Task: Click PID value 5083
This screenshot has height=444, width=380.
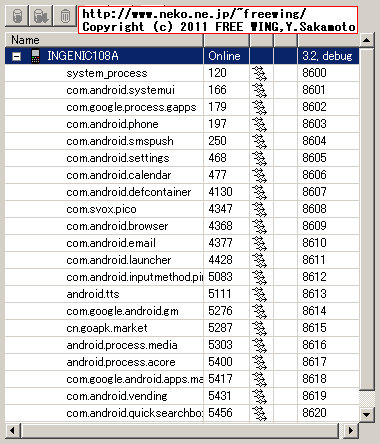Action: (x=220, y=277)
